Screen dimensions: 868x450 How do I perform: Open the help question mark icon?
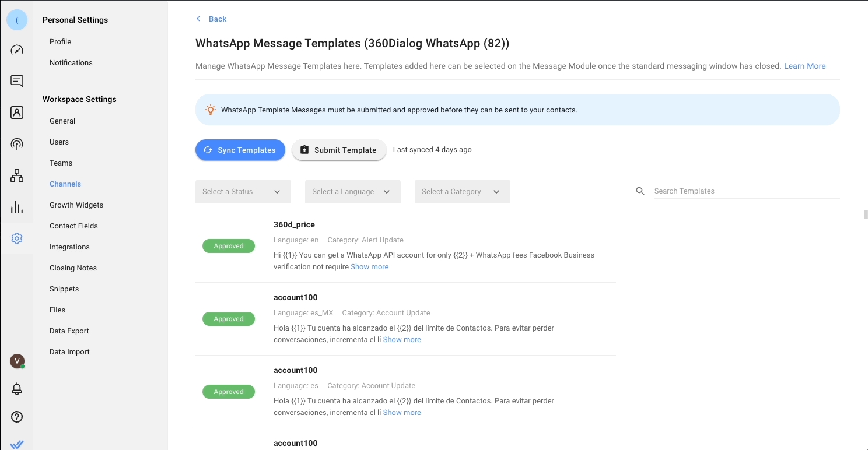click(17, 417)
